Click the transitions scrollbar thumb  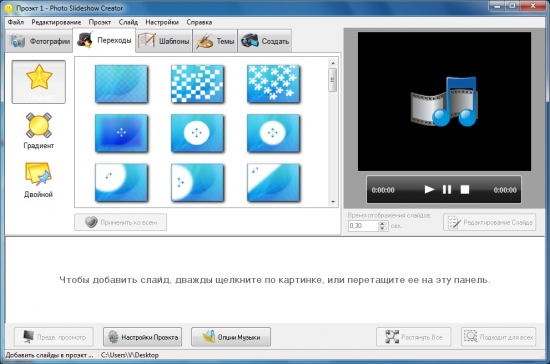point(333,80)
